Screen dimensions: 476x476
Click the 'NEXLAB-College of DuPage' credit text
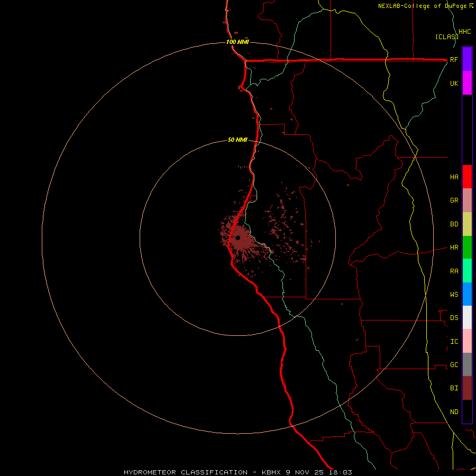point(423,6)
